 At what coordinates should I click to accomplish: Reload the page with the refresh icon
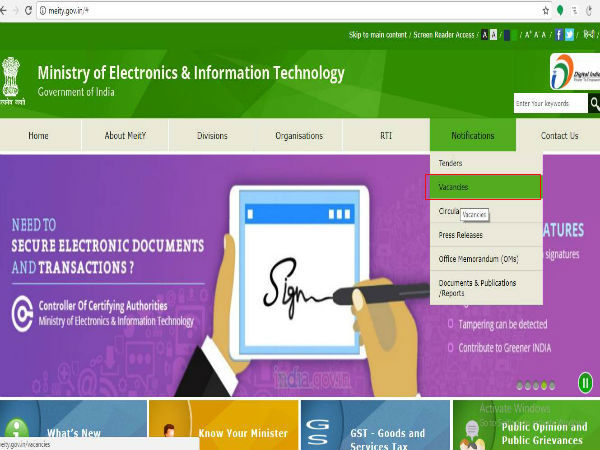(28, 11)
